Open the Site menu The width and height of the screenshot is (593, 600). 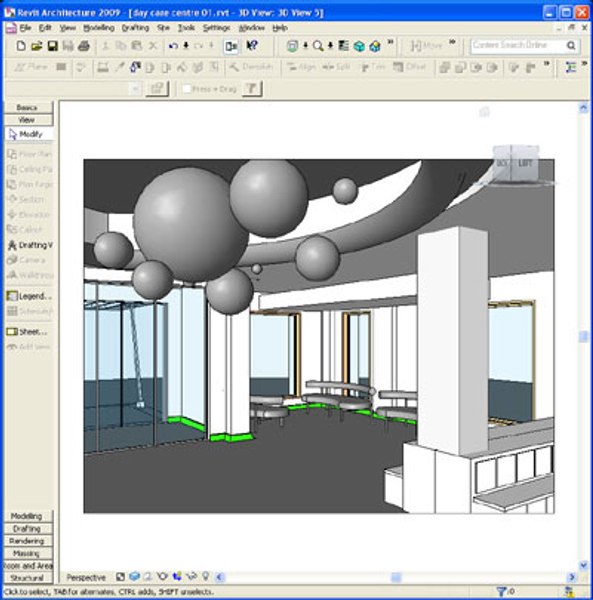point(163,28)
